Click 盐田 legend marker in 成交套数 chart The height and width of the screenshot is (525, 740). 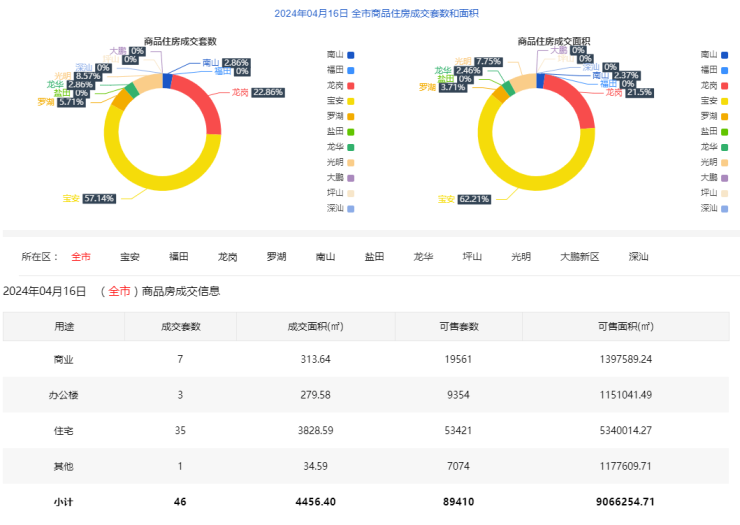pos(351,132)
